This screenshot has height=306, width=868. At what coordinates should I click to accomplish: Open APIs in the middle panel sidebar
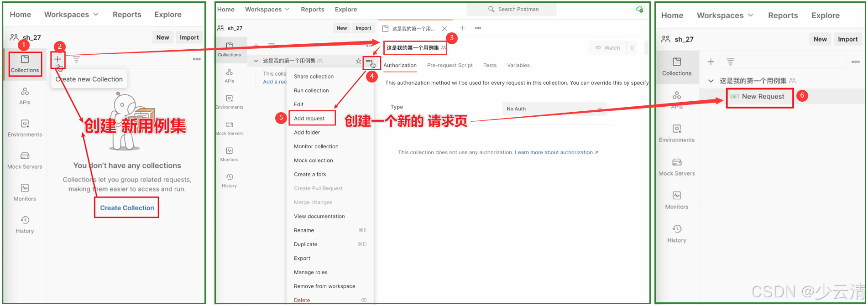click(x=229, y=76)
